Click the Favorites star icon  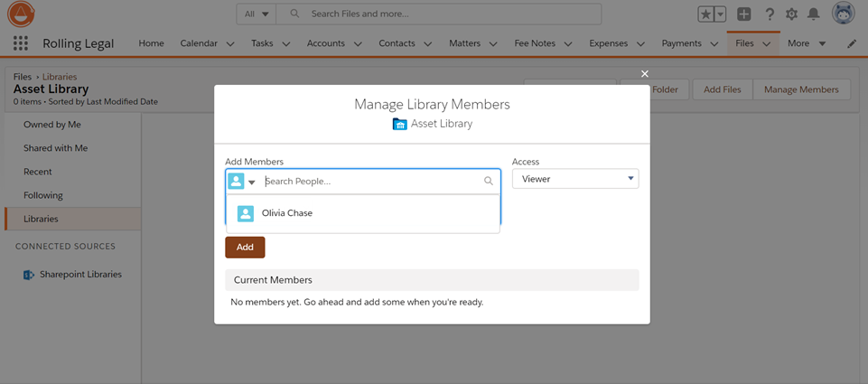coord(706,14)
